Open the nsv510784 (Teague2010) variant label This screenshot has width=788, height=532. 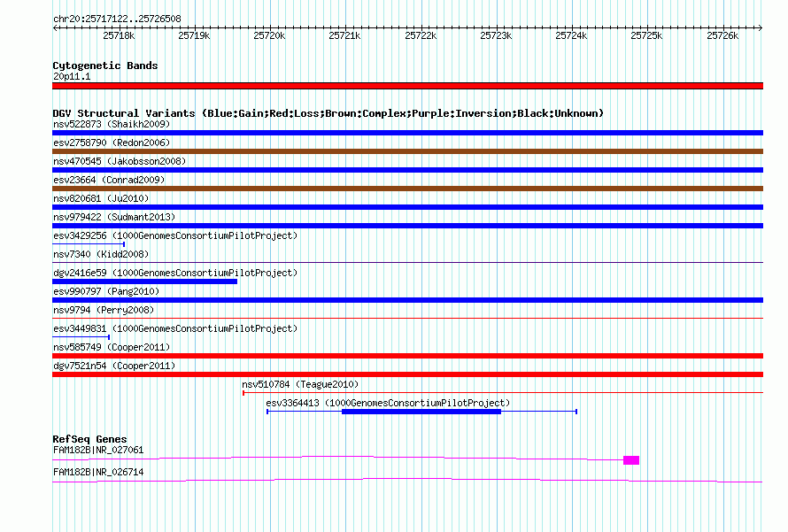[300, 384]
